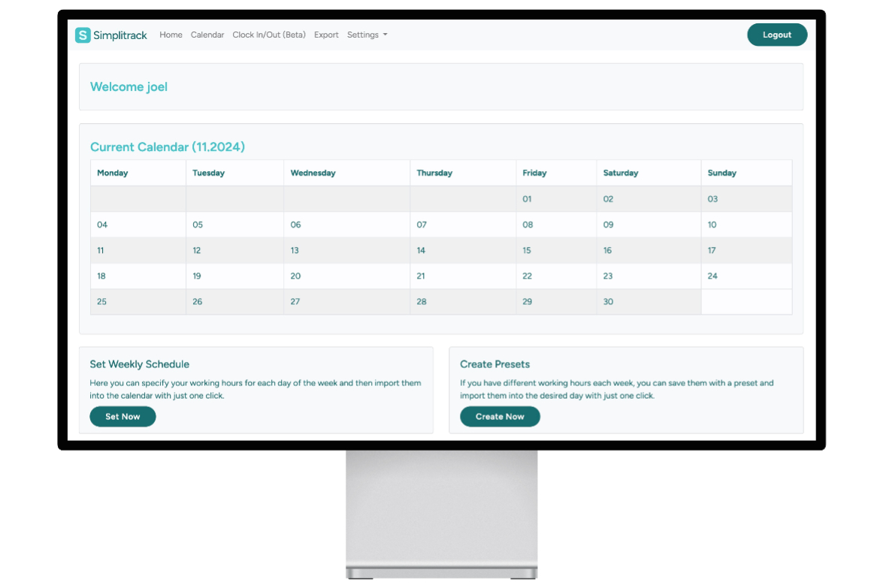Select day 01 in the calendar
This screenshot has height=588, width=883.
click(x=528, y=200)
